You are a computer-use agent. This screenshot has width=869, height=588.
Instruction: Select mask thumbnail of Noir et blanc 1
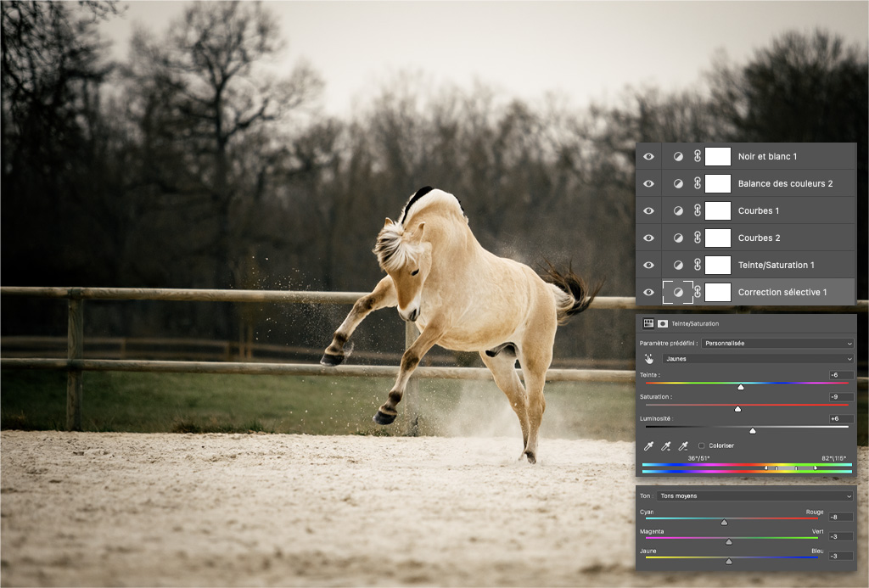pyautogui.click(x=718, y=157)
